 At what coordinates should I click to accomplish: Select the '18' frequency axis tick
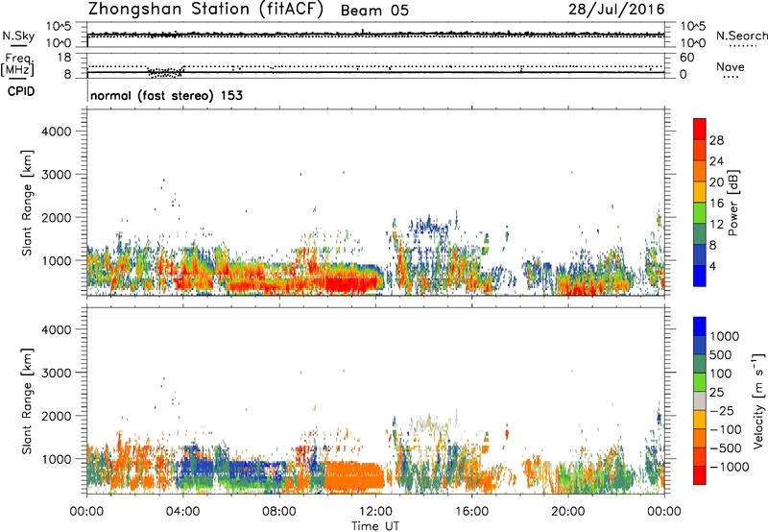pyautogui.click(x=64, y=58)
